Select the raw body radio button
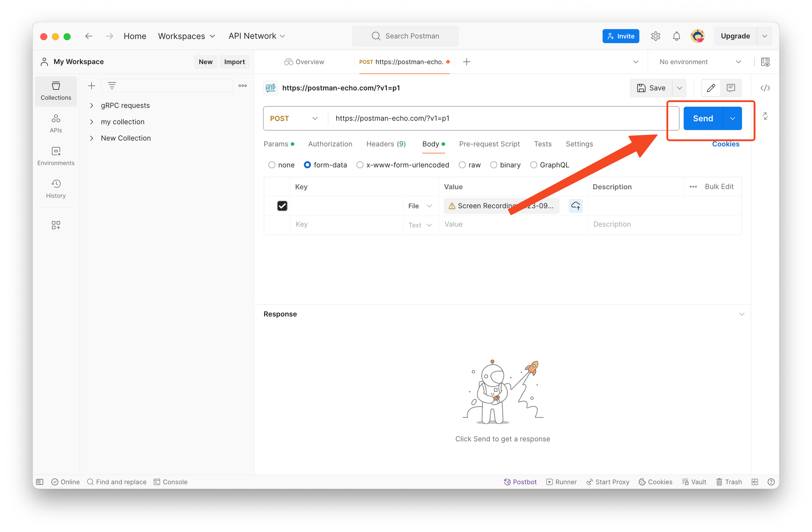This screenshot has width=812, height=532. pos(462,165)
